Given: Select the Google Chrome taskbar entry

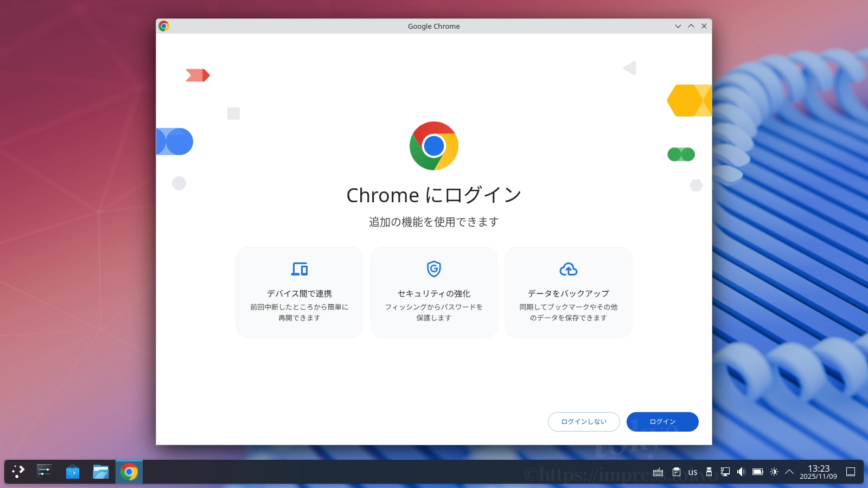Looking at the screenshot, I should [x=129, y=472].
